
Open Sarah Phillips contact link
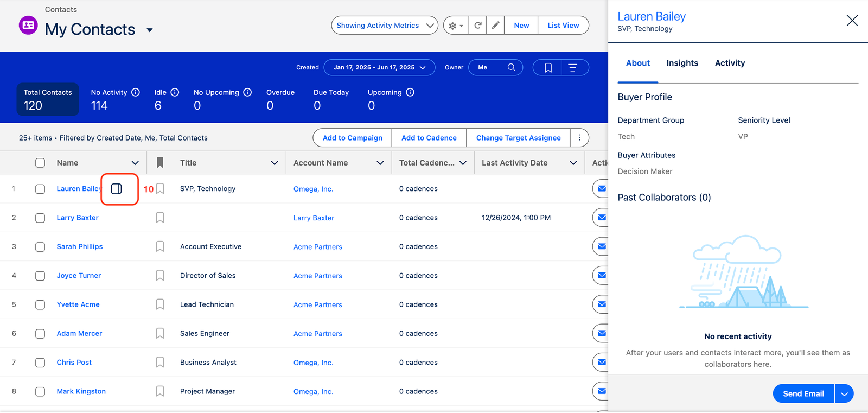[80, 246]
